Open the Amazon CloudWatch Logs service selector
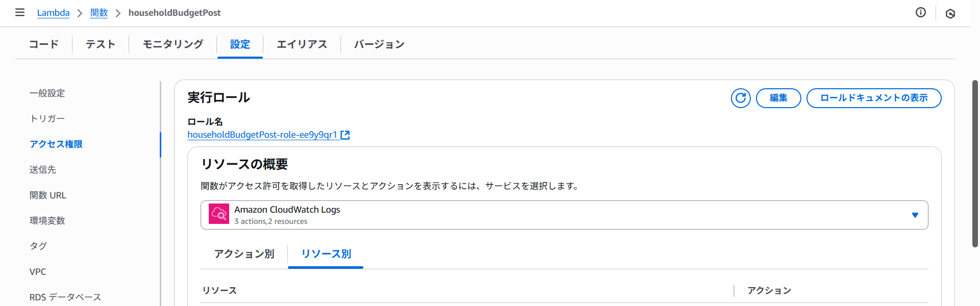This screenshot has height=306, width=980. coord(561,215)
